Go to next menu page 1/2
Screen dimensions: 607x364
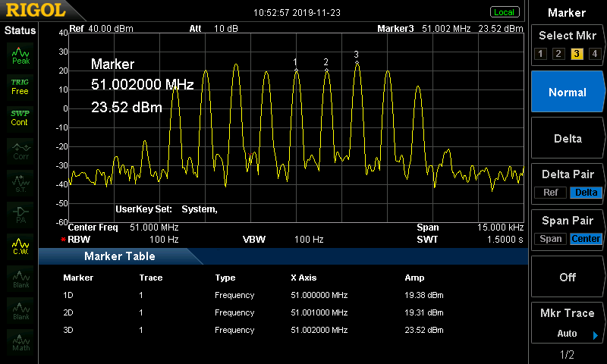[567, 355]
